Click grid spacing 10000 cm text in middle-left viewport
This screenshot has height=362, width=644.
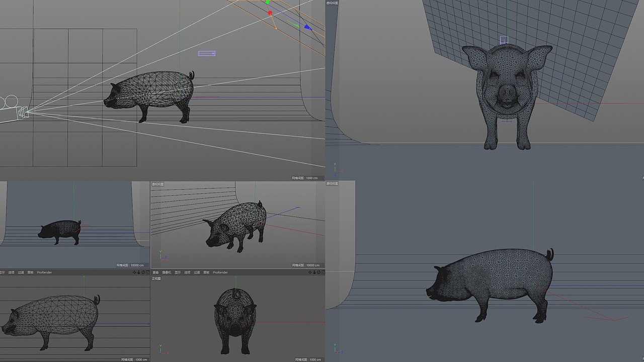coord(130,265)
